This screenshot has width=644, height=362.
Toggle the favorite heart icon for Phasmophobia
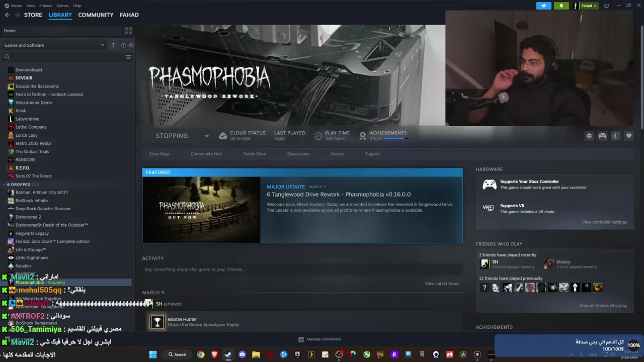(629, 136)
